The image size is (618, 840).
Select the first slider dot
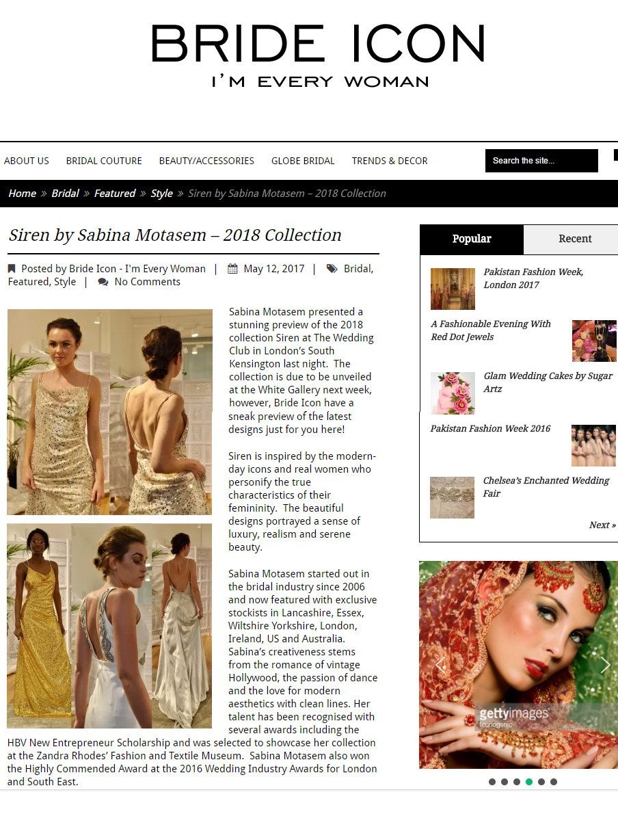tap(492, 782)
